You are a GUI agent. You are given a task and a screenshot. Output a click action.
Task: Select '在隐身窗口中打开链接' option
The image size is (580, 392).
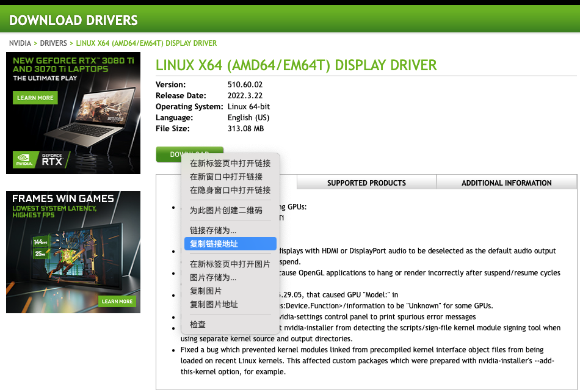230,190
